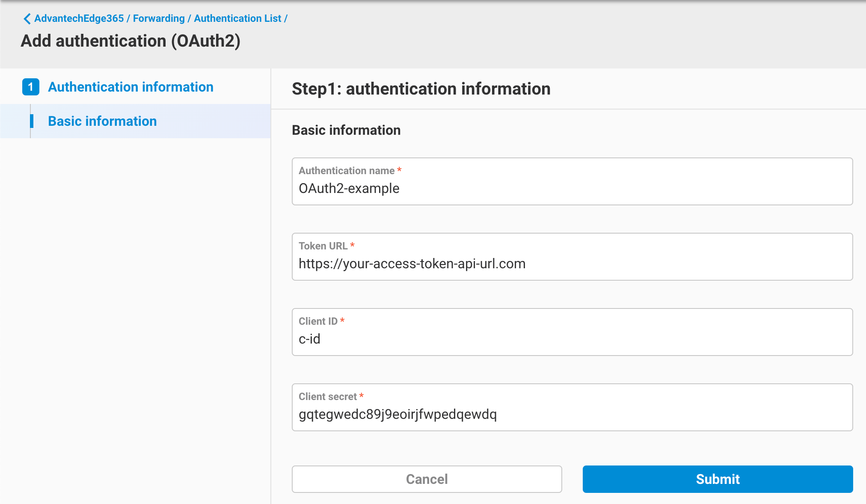Select the Basic information sidebar entry
866x504 pixels.
(102, 121)
